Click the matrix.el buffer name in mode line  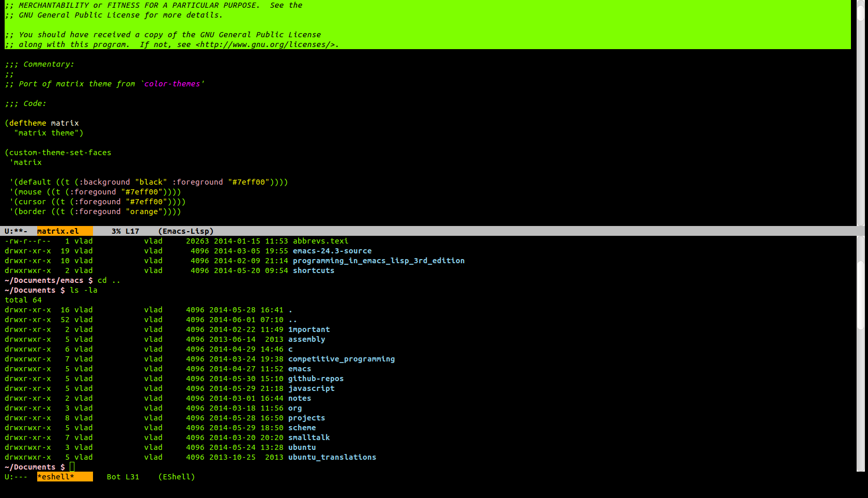pos(58,231)
